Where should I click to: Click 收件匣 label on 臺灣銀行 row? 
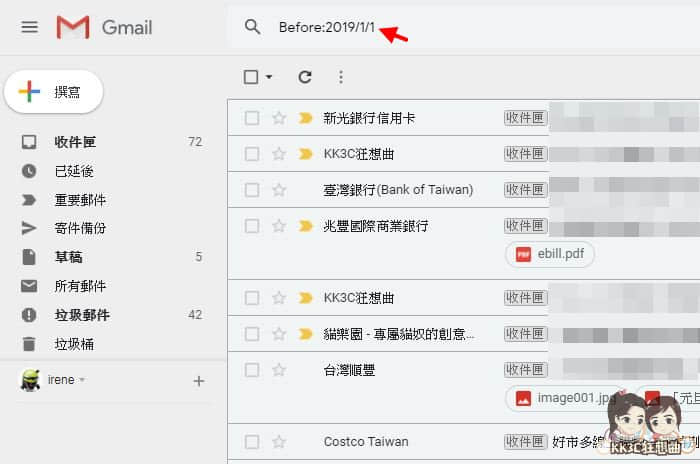[x=525, y=190]
